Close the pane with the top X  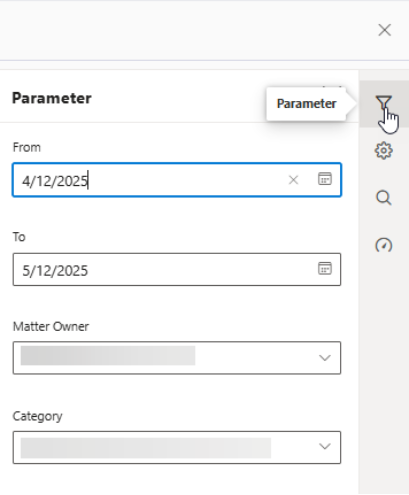click(x=385, y=30)
